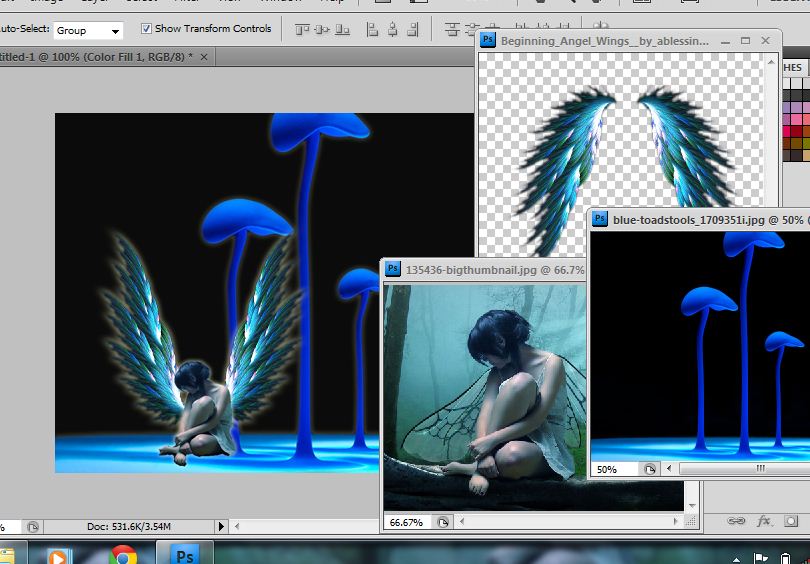Click the Add Layer Mask icon

(791, 521)
